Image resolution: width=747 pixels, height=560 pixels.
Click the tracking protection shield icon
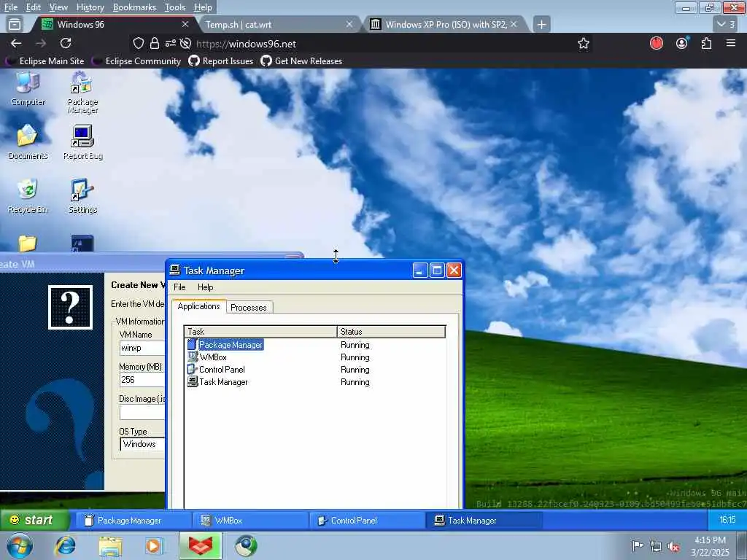tap(138, 43)
